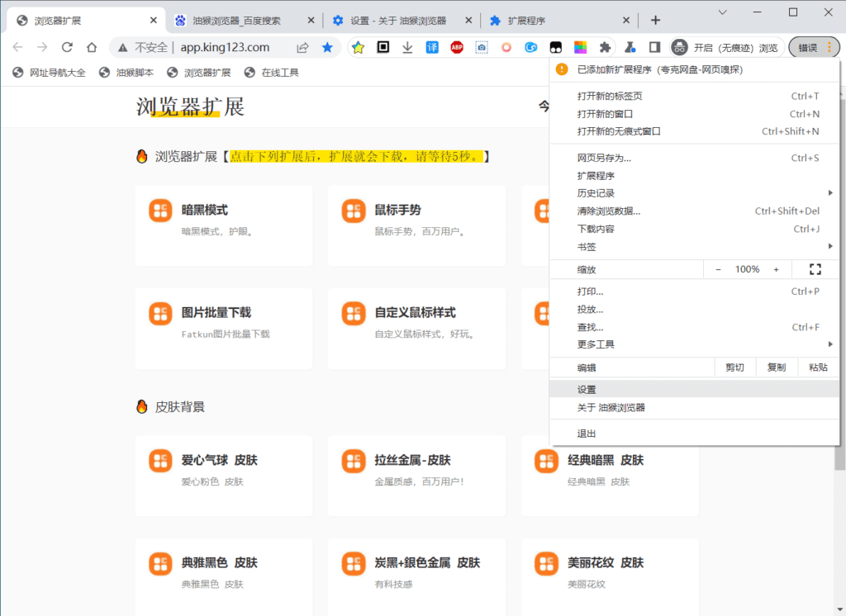The image size is (846, 616).
Task: Open the downloads arrow icon in toolbar
Action: pyautogui.click(x=406, y=48)
